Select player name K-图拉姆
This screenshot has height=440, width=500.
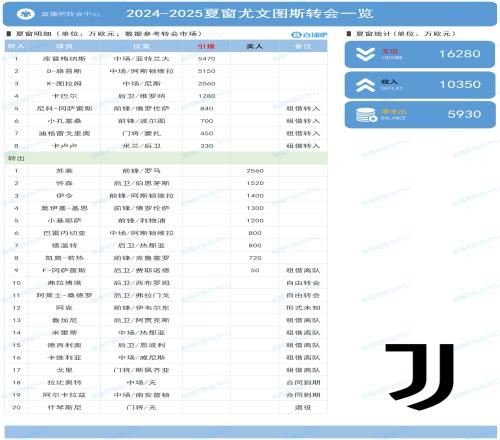pyautogui.click(x=64, y=84)
